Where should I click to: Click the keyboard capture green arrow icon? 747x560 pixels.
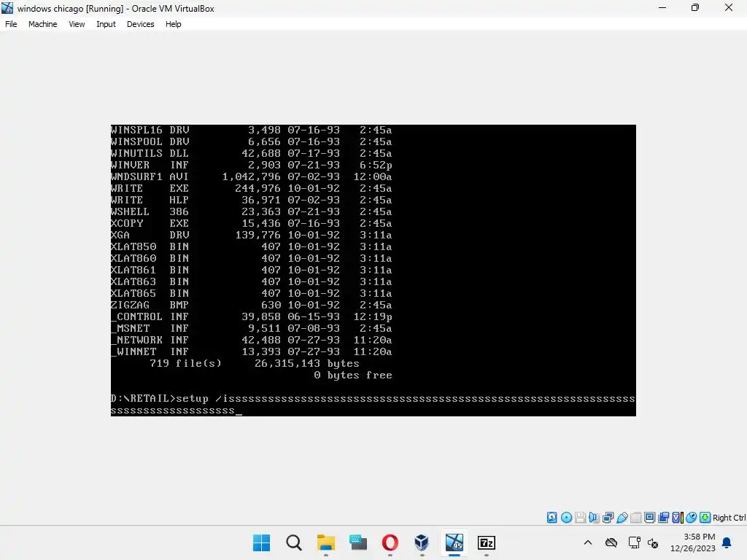[x=705, y=518]
